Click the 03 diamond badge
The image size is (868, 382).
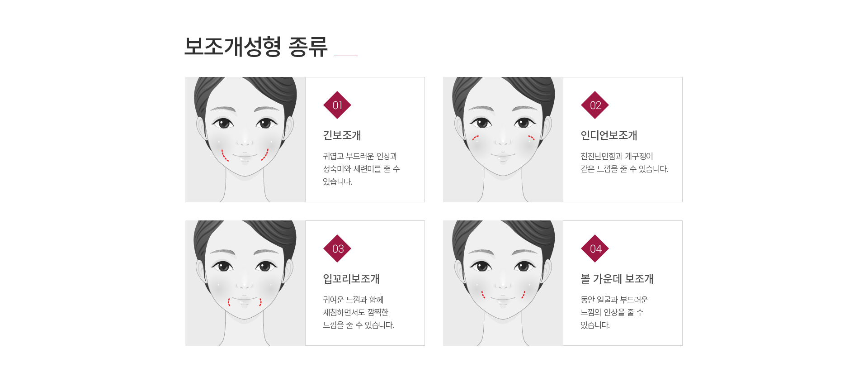337,248
